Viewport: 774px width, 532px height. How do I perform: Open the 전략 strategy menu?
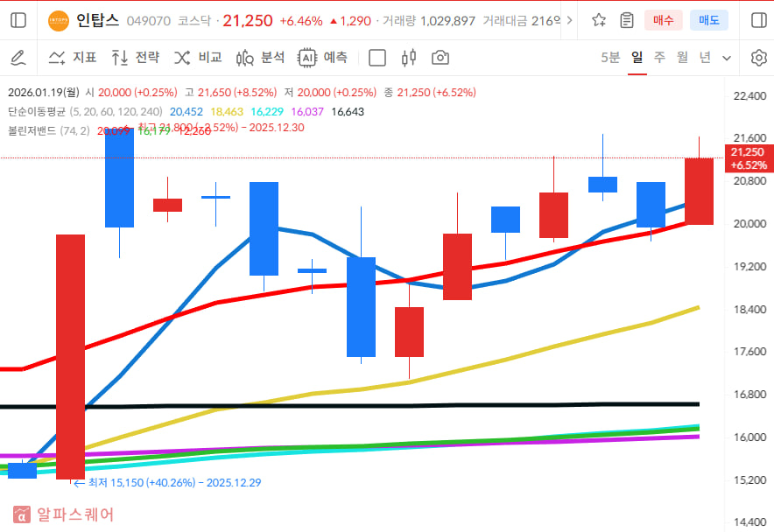[x=136, y=58]
